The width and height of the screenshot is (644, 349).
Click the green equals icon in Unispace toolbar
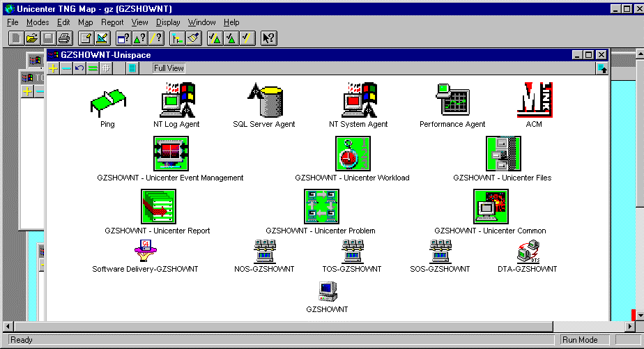point(93,68)
